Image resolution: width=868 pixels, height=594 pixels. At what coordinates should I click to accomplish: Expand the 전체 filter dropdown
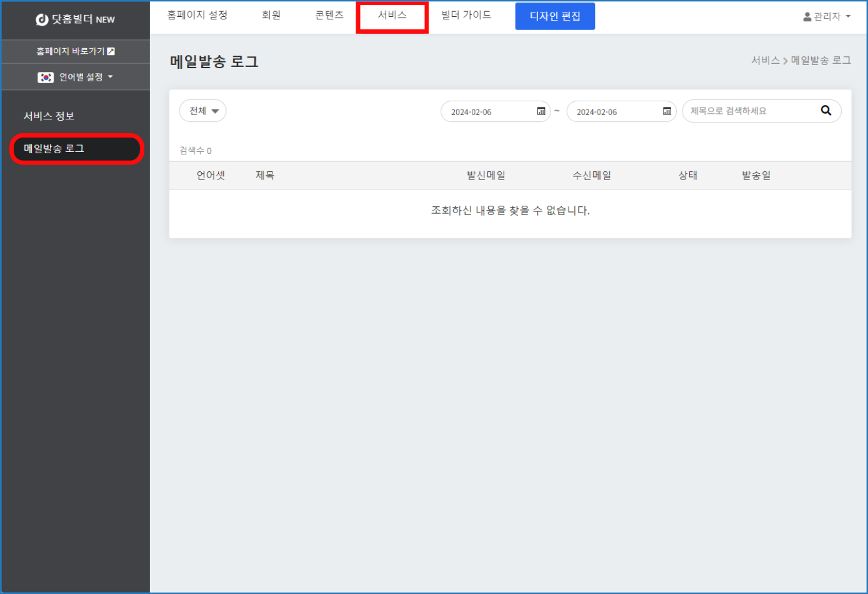(203, 111)
